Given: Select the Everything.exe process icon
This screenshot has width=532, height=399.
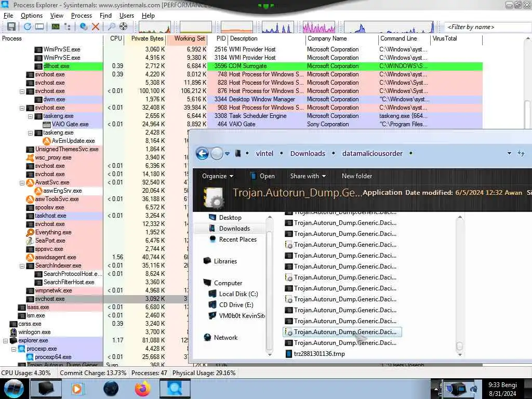Looking at the screenshot, I should (30, 232).
